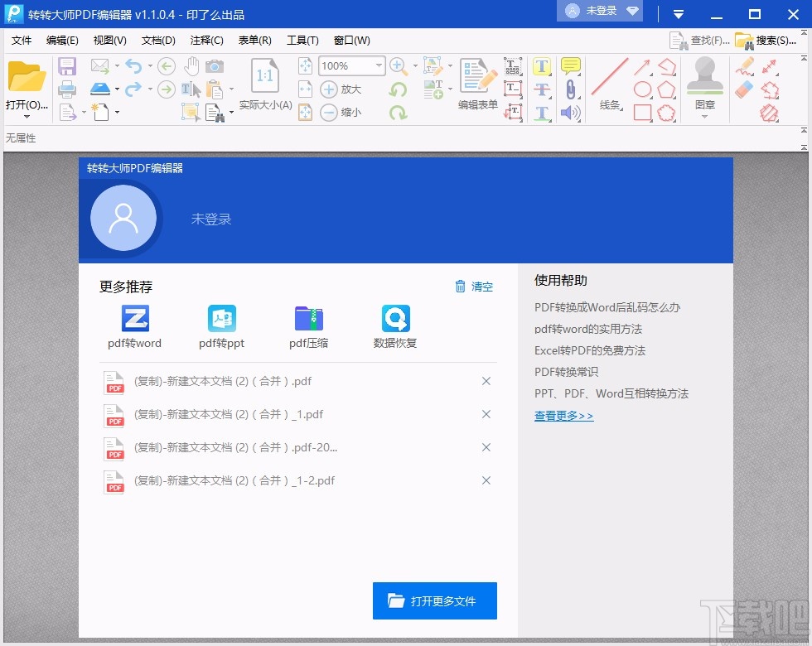Image resolution: width=812 pixels, height=646 pixels.
Task: Click the 放大 zoom in icon
Action: pyautogui.click(x=329, y=90)
